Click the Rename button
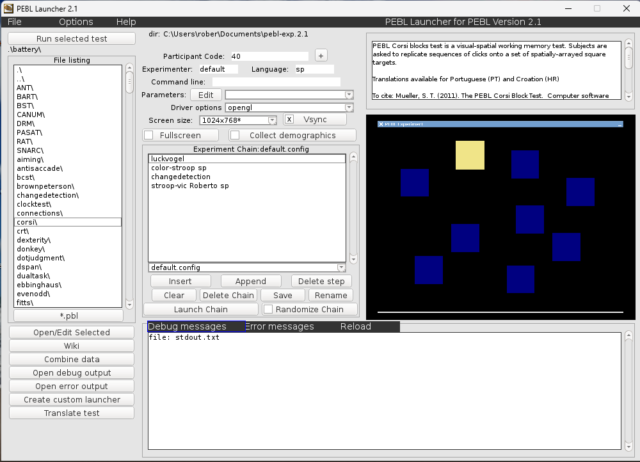This screenshot has width=640, height=462. 331,295
